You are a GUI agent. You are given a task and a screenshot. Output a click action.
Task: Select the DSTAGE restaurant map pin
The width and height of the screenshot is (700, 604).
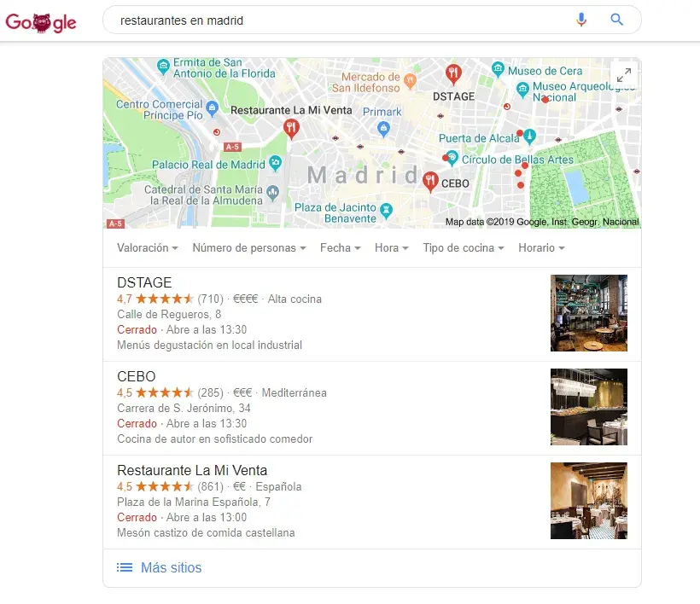pos(453,74)
